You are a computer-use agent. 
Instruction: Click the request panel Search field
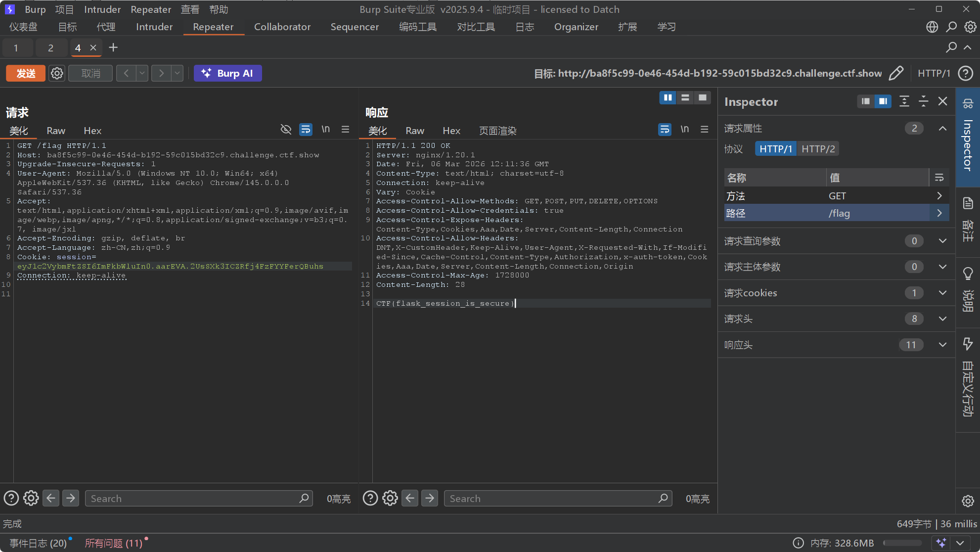pyautogui.click(x=193, y=499)
